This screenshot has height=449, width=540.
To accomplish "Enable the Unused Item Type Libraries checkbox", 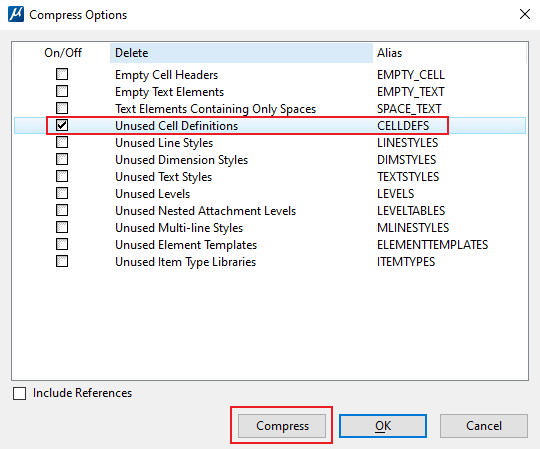I will (62, 261).
